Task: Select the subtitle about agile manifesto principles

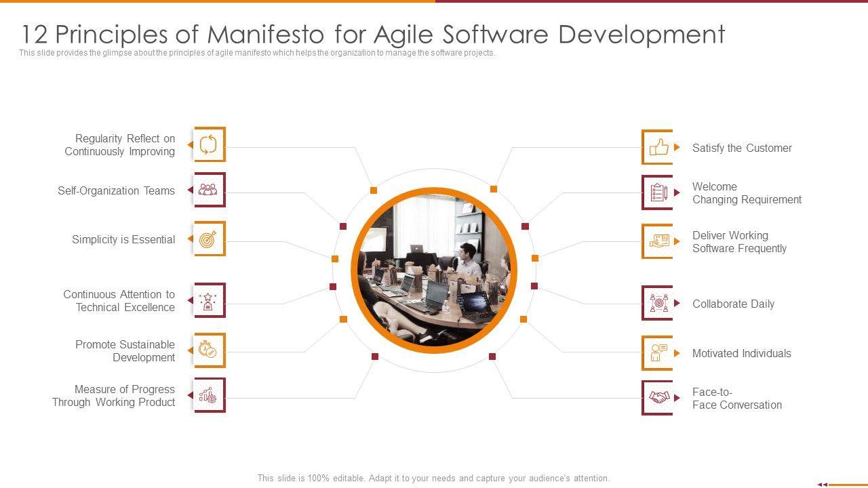Action: [258, 53]
